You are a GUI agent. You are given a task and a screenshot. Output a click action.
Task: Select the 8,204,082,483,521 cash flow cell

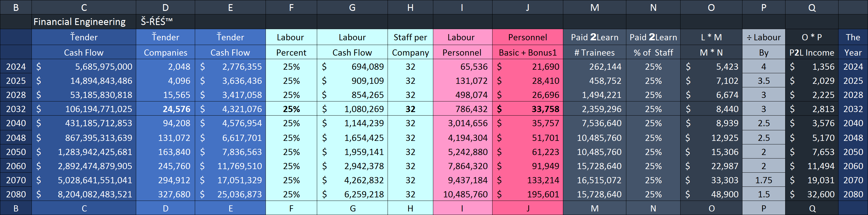tap(84, 194)
